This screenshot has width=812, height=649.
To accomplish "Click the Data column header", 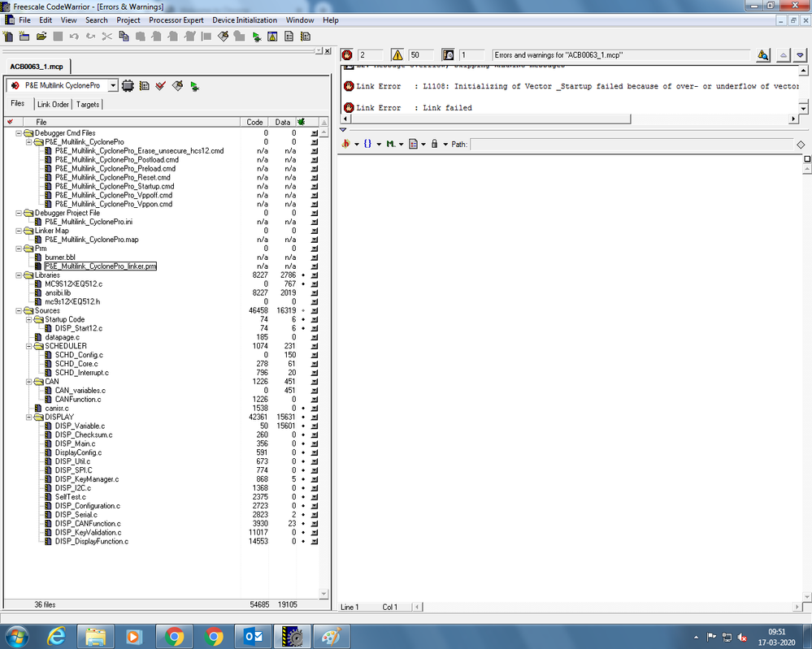I will click(x=282, y=122).
